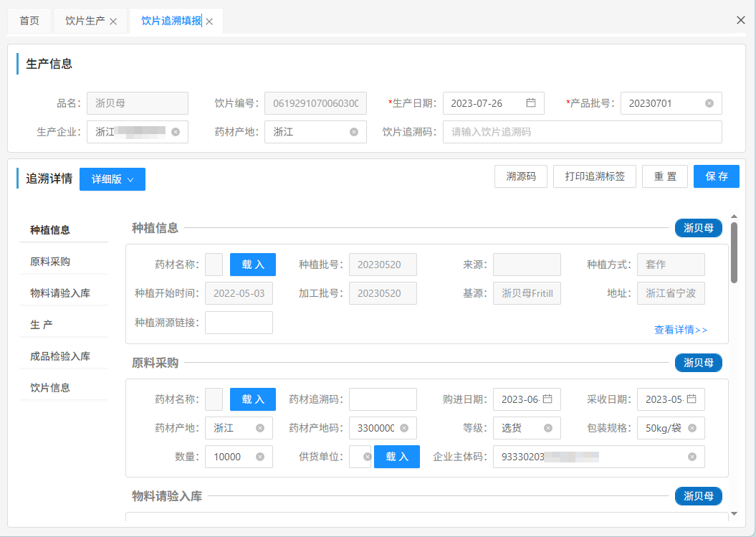Image resolution: width=756 pixels, height=537 pixels.
Task: Clear the top 药材产地 浙江 value
Action: [x=353, y=132]
